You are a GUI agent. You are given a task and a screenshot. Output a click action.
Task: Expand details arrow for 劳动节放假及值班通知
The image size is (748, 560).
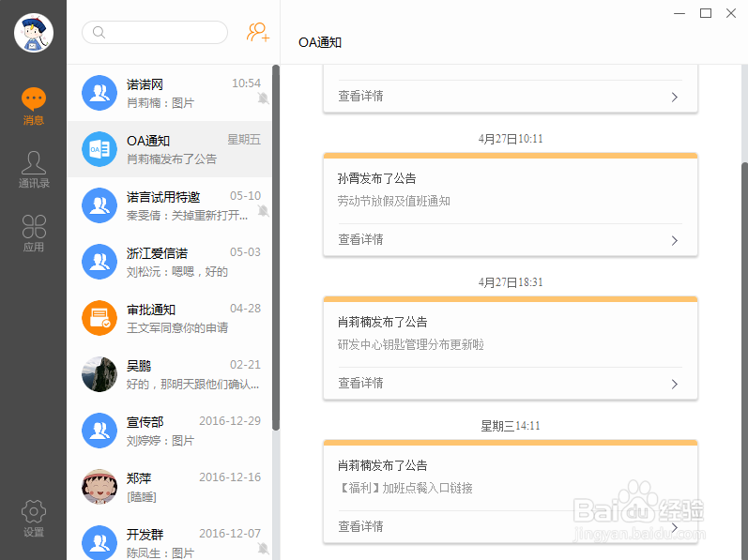coord(674,240)
